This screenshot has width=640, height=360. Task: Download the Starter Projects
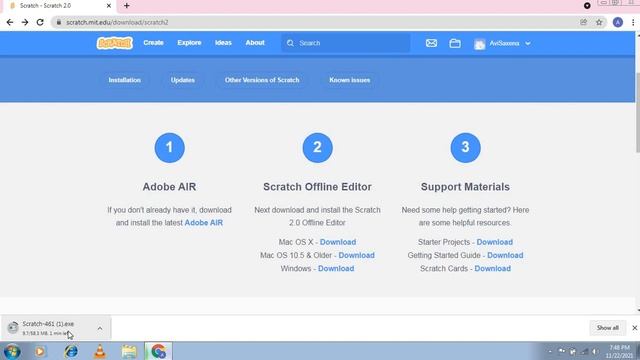(495, 242)
